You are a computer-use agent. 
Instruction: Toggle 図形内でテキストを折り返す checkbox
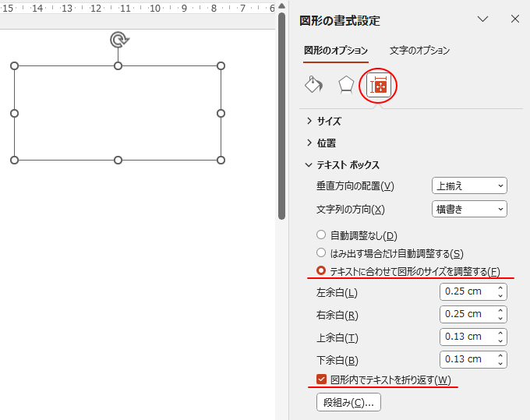tap(321, 379)
